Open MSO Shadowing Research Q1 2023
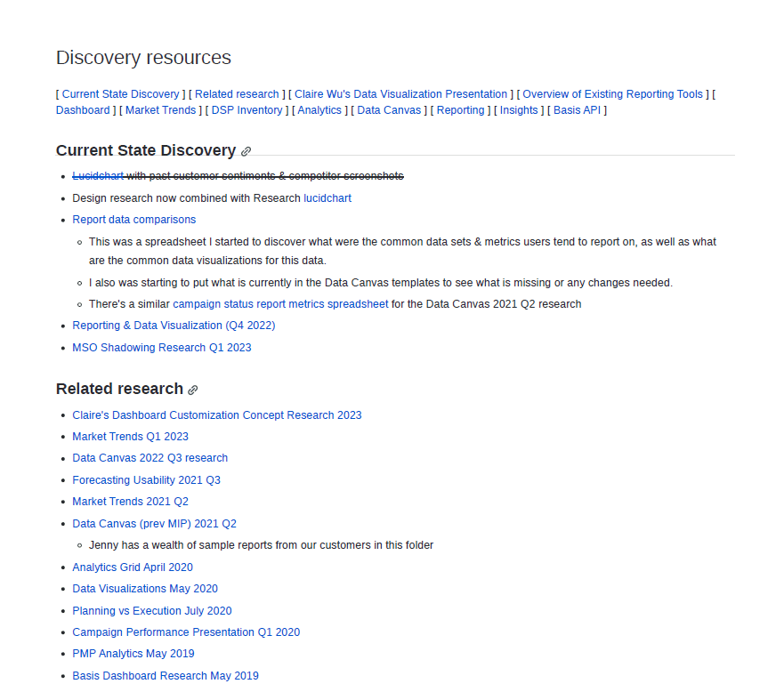Image resolution: width=784 pixels, height=700 pixels. (x=161, y=348)
